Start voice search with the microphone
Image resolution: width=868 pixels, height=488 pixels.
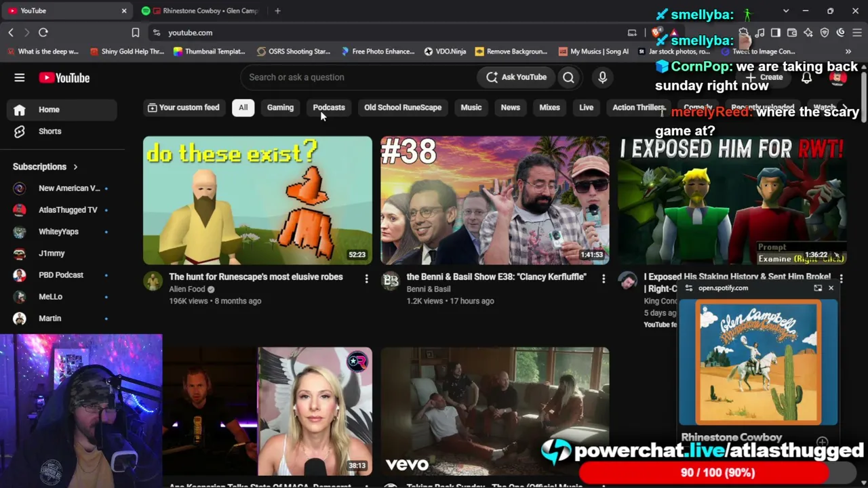click(602, 77)
